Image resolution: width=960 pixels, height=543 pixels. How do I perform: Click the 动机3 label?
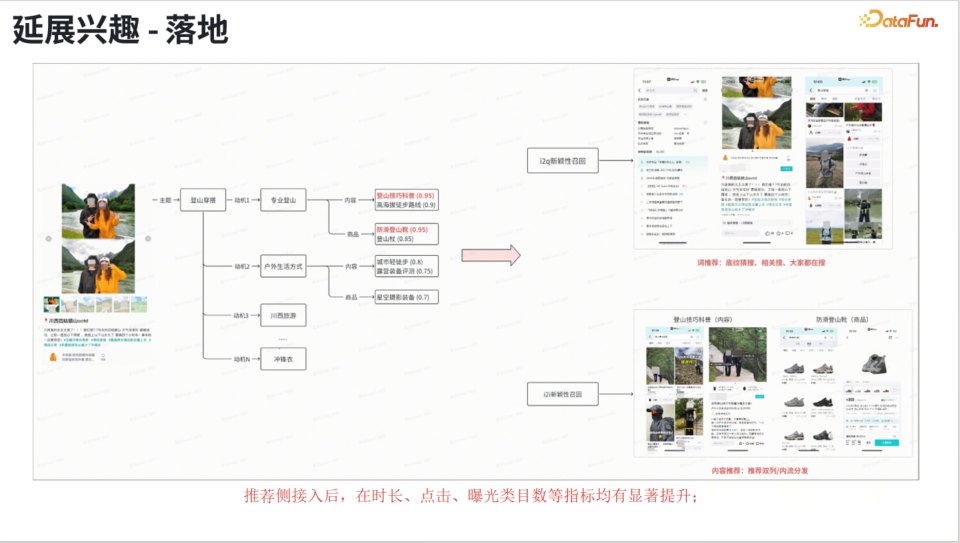(241, 315)
